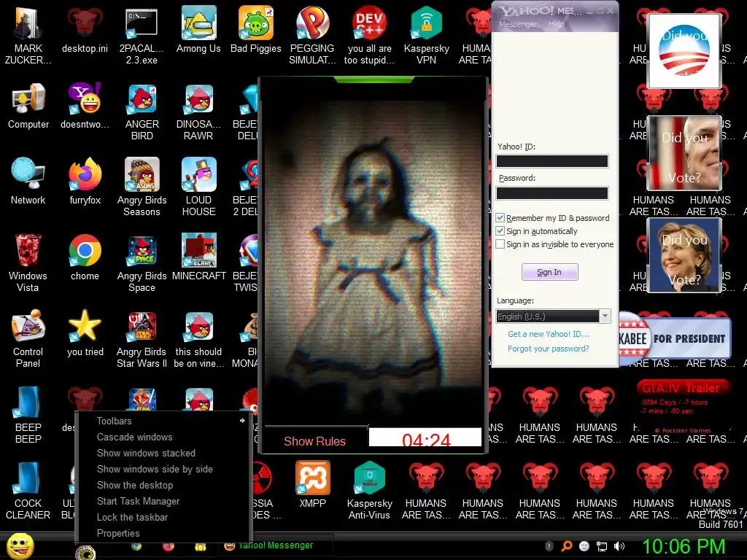This screenshot has width=747, height=560.
Task: Toggle 'Lock the taskbar' menu entry
Action: click(163, 517)
